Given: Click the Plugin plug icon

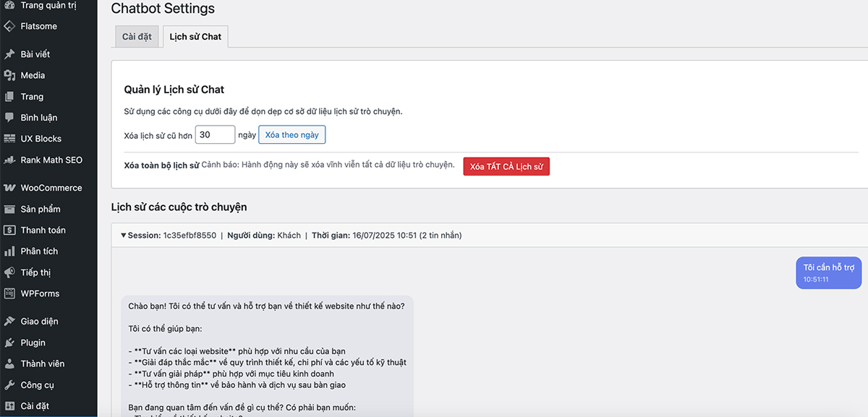Looking at the screenshot, I should (9, 343).
